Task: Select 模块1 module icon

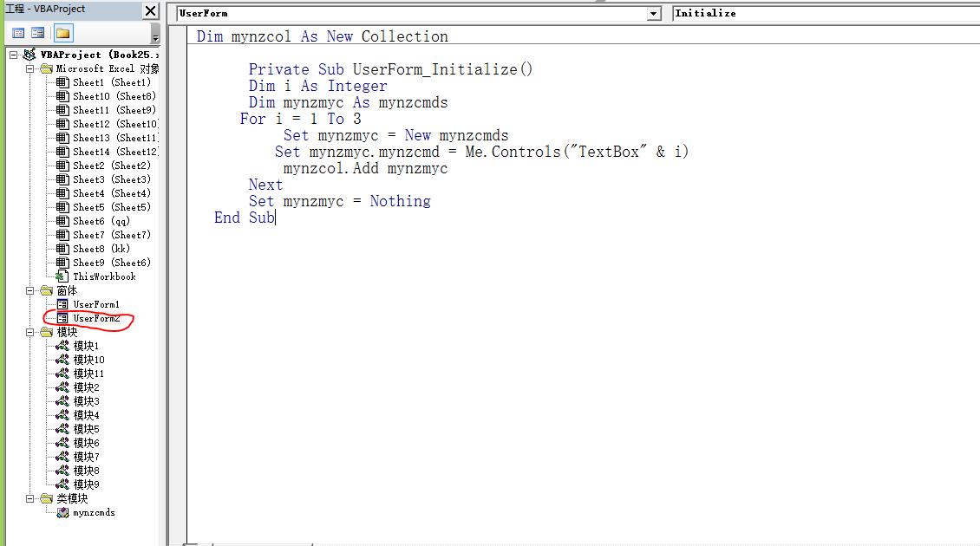Action: [x=62, y=346]
